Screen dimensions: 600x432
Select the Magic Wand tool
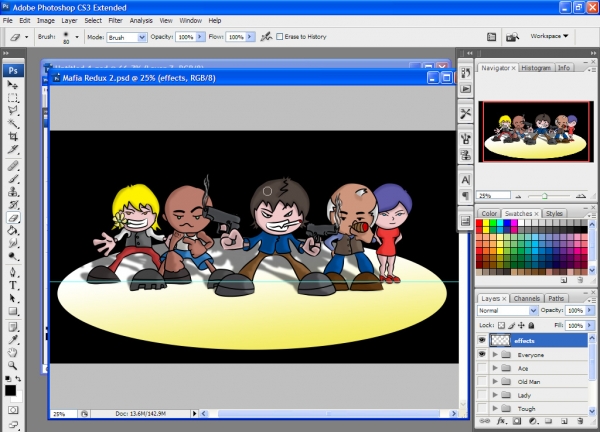tap(13, 124)
